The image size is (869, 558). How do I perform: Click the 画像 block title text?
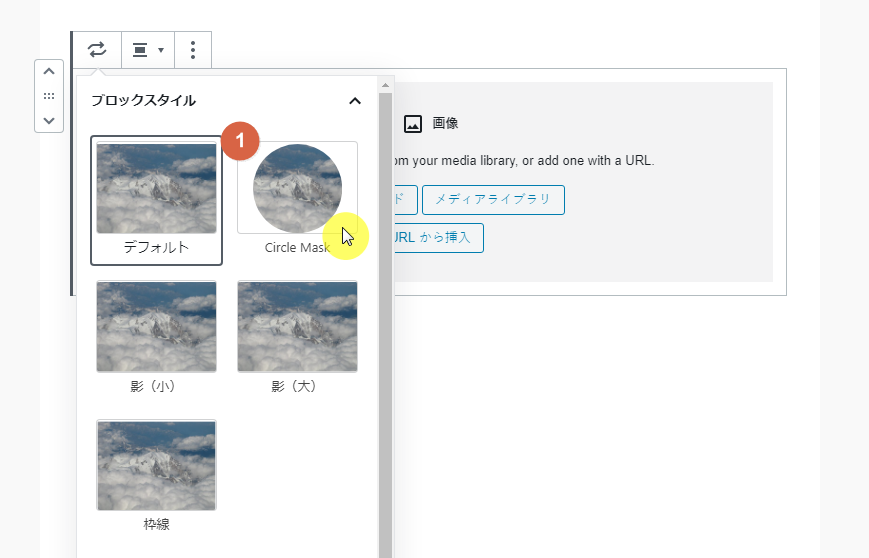(x=446, y=123)
